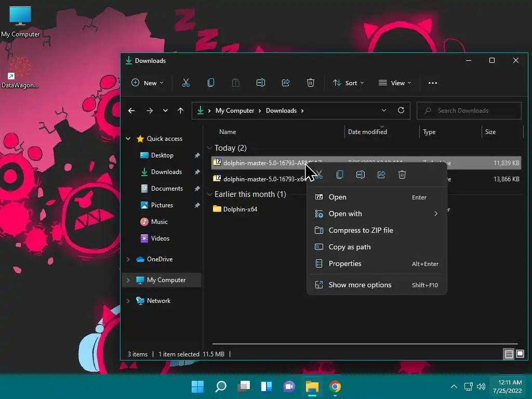Click Copy icon in the context menu
The height and width of the screenshot is (399, 532).
(340, 175)
